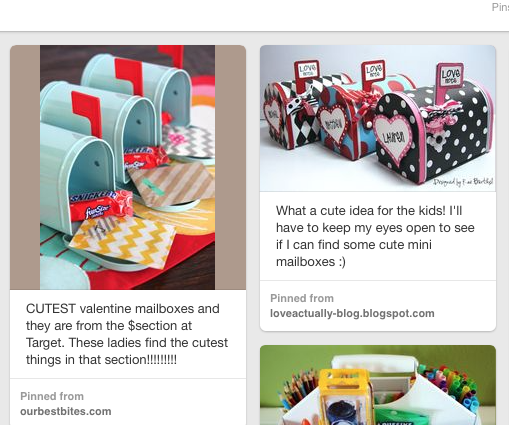Click the black polka dot Lauren mailbox
This screenshot has height=425, width=509.
(x=433, y=133)
